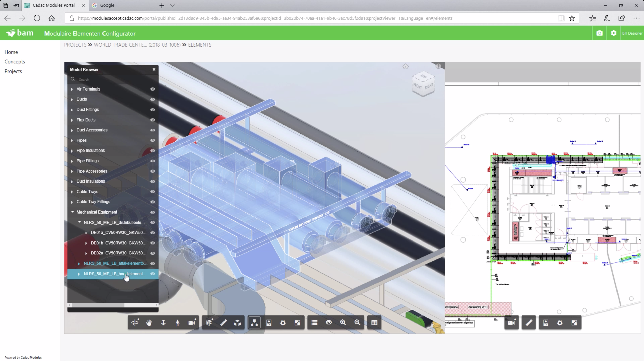Screen dimensions: 644x361
Task: Select the Measure ruler in 2D viewer
Action: pyautogui.click(x=529, y=322)
